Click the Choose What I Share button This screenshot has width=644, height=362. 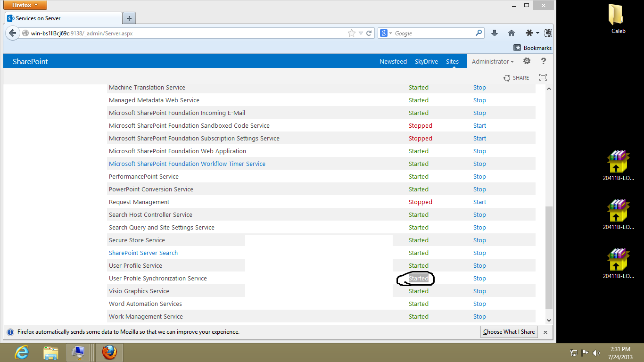click(x=509, y=332)
